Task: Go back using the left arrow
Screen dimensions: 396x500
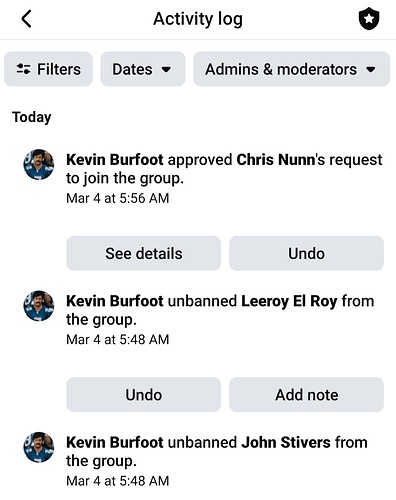Action: pyautogui.click(x=27, y=19)
